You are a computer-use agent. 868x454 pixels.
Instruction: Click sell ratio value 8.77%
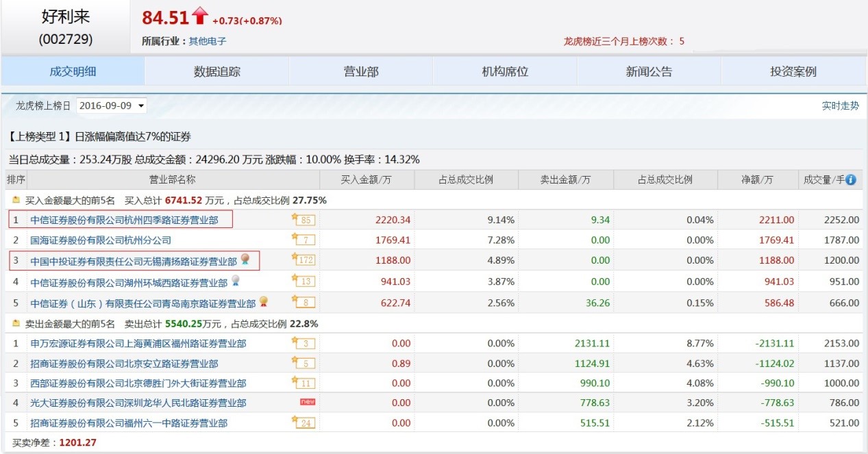[x=699, y=343]
